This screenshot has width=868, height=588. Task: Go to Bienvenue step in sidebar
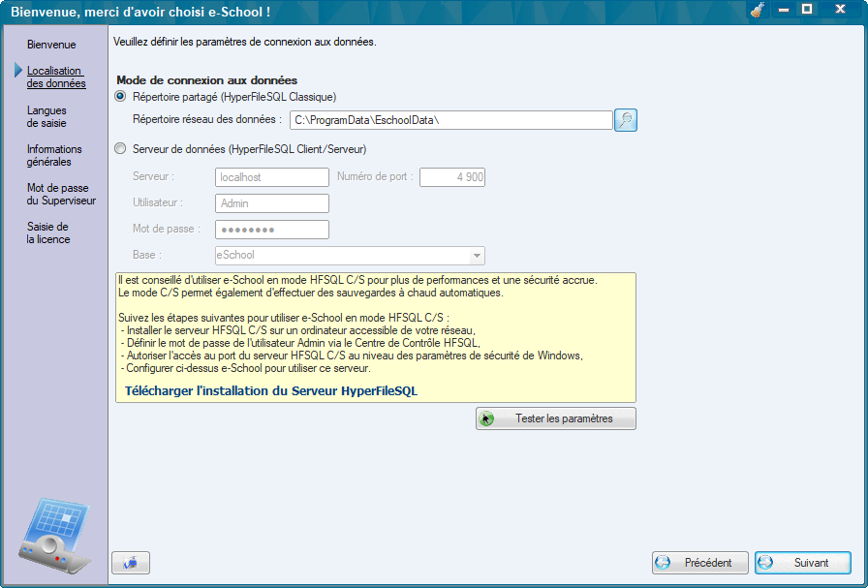(51, 45)
